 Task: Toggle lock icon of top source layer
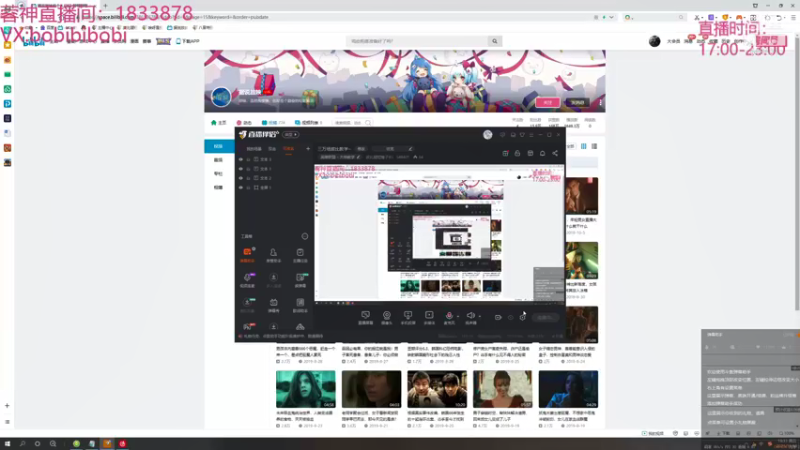point(248,160)
